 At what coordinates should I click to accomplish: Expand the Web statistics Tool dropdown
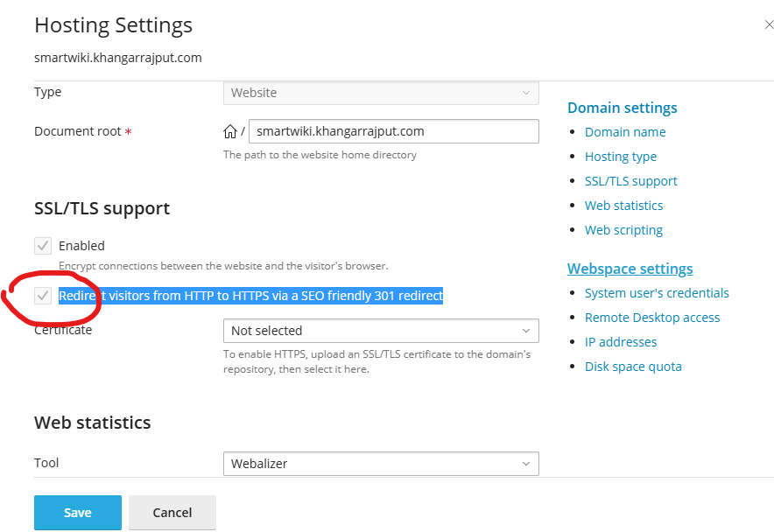(381, 463)
